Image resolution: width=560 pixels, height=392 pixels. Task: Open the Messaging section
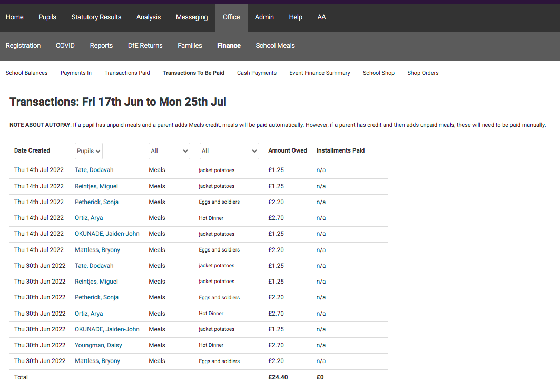coord(192,17)
